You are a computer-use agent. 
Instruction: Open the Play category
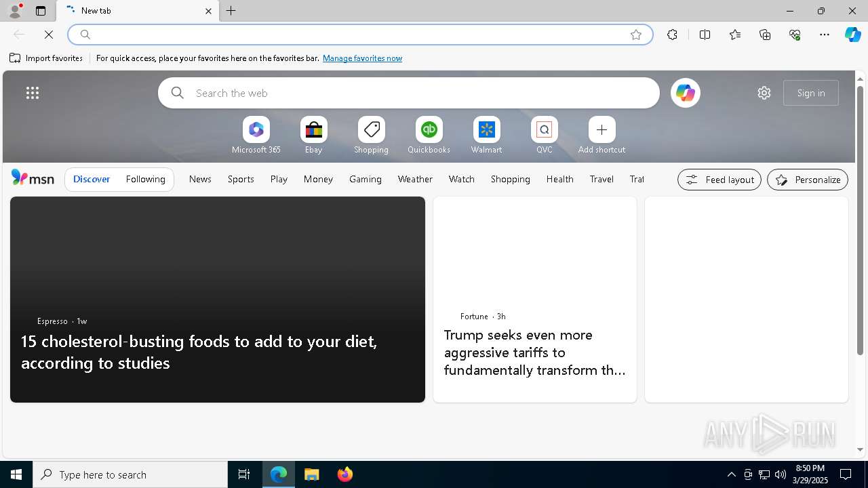click(279, 179)
